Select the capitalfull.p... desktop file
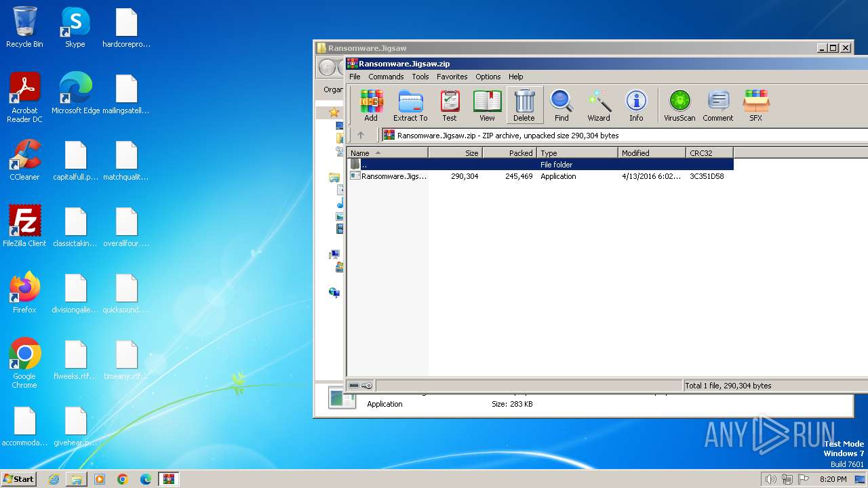 pos(75,160)
